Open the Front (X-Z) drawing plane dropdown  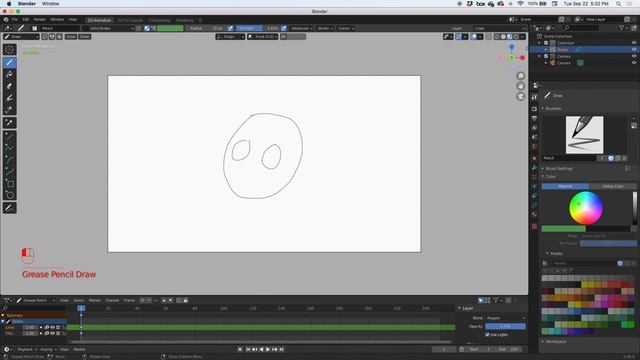(x=262, y=37)
